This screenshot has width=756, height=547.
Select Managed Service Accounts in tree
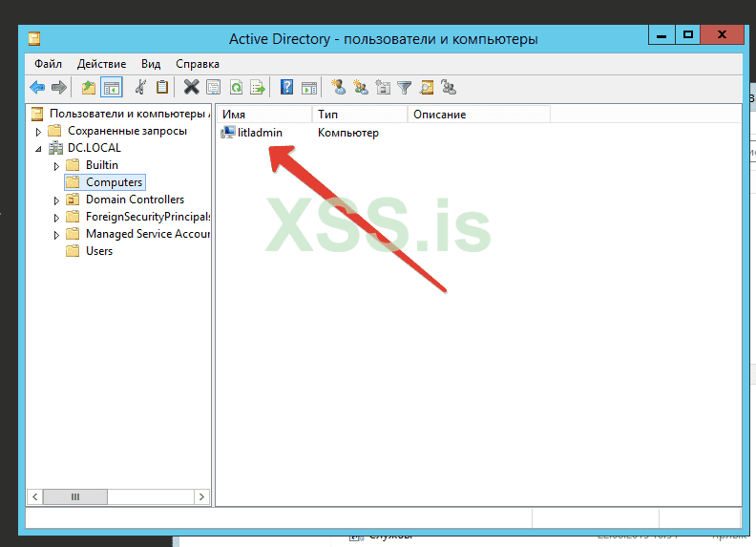coord(148,234)
